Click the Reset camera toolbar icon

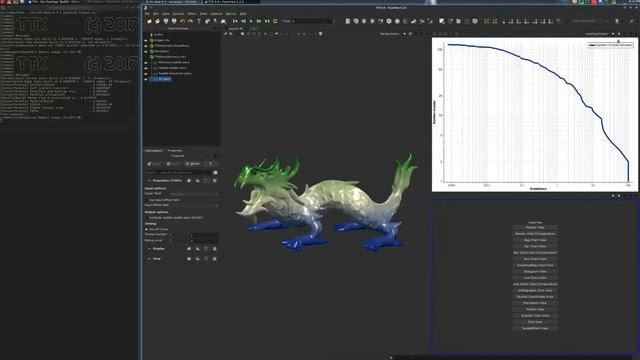pyautogui.click(x=487, y=21)
